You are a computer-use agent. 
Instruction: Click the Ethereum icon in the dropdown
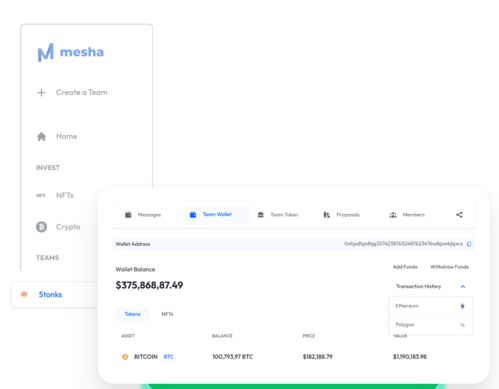coord(462,306)
